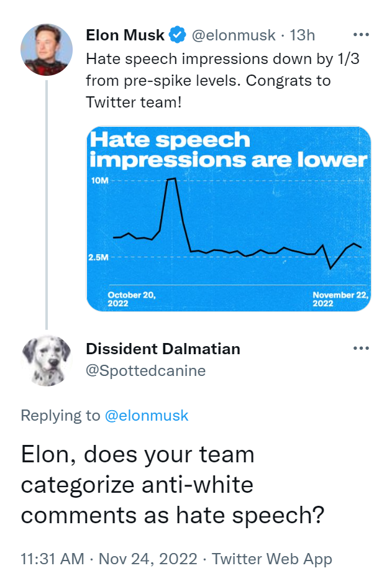Click the Twitter Web App source link
Image resolution: width=392 pixels, height=581 pixels.
click(272, 559)
